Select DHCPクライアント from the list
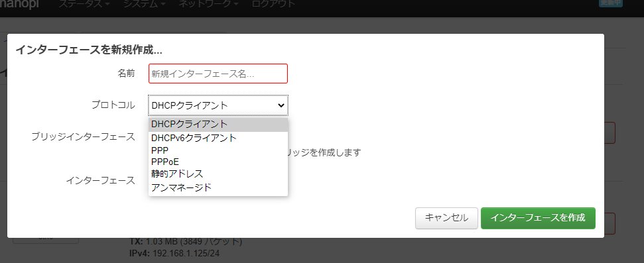644x263 pixels. (218, 125)
